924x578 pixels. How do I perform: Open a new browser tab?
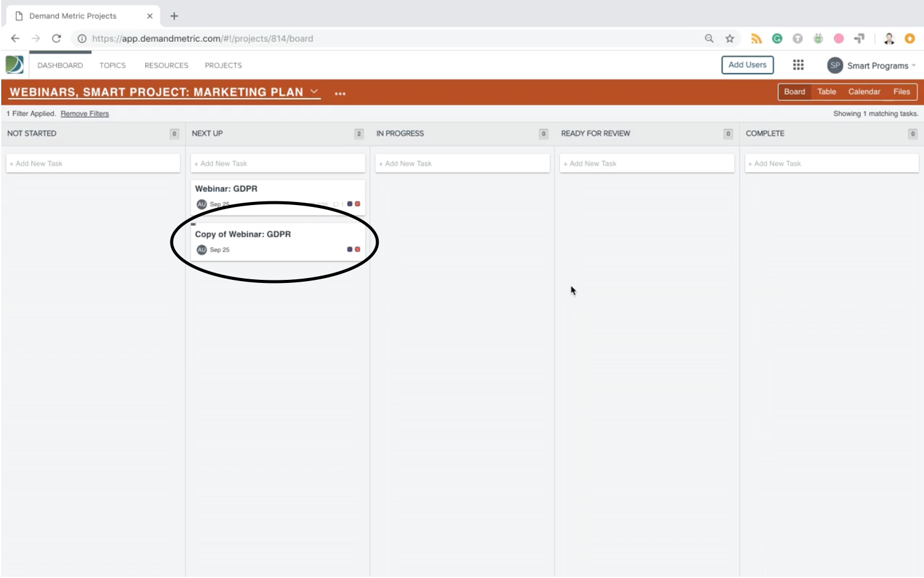(x=174, y=16)
